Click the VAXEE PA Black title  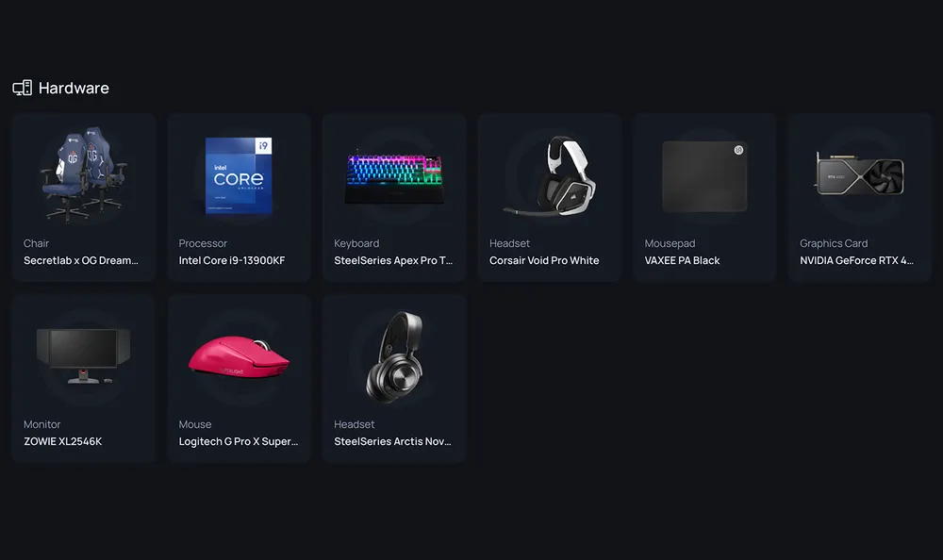(682, 260)
